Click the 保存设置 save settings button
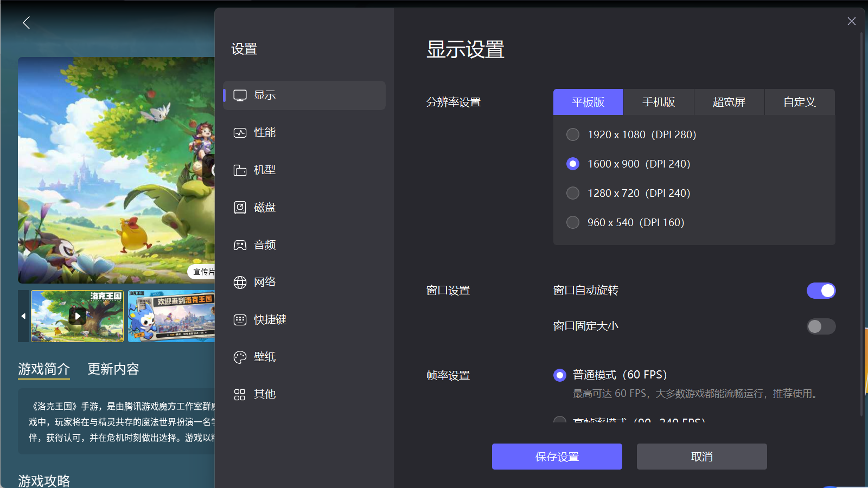 tap(557, 456)
